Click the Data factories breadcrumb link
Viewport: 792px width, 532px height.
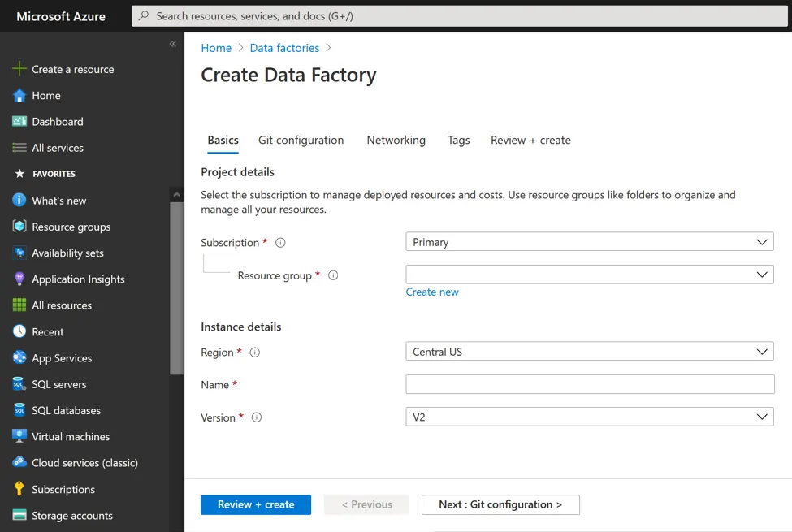(x=284, y=48)
